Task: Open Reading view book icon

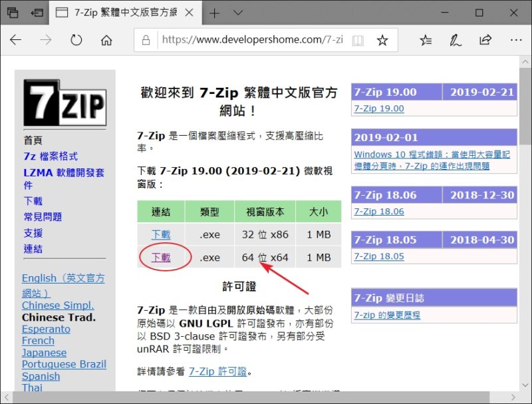Action: (x=358, y=41)
